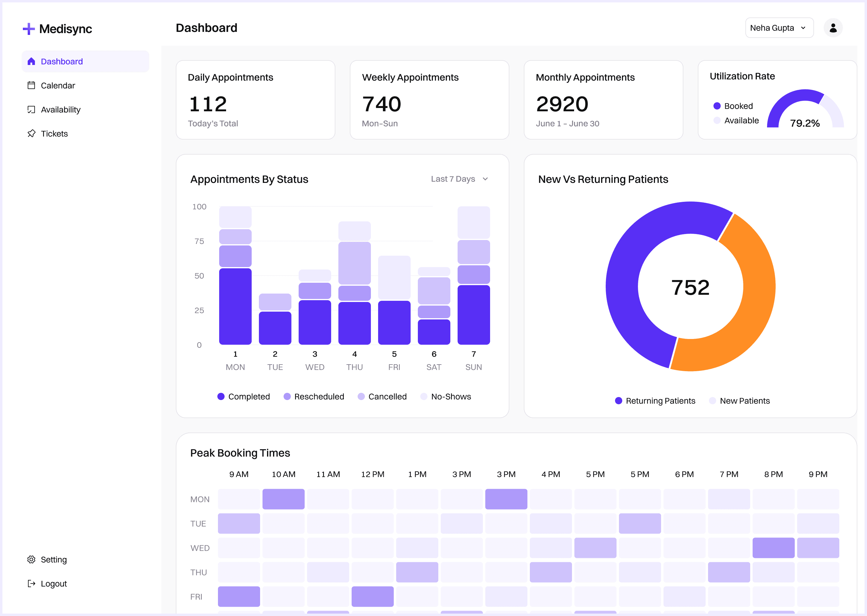Collapse the chevron next to Neha Gupta

tap(803, 28)
